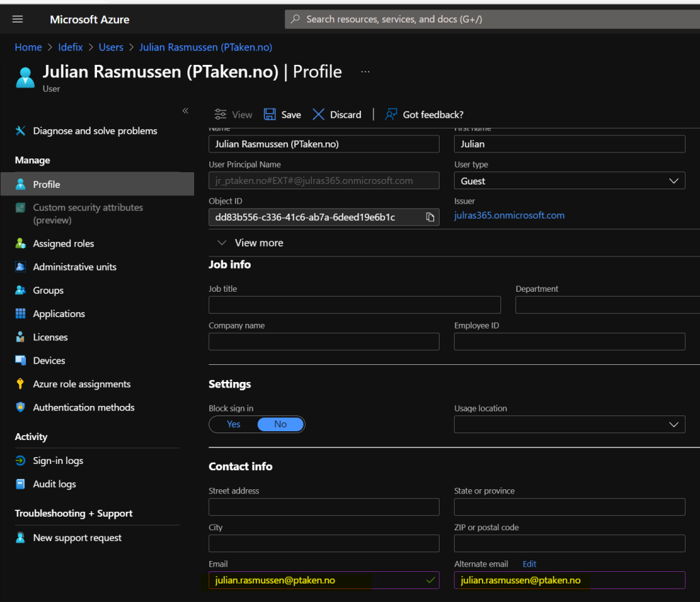Click the Got feedback? button text
The width and height of the screenshot is (700, 602).
point(433,115)
